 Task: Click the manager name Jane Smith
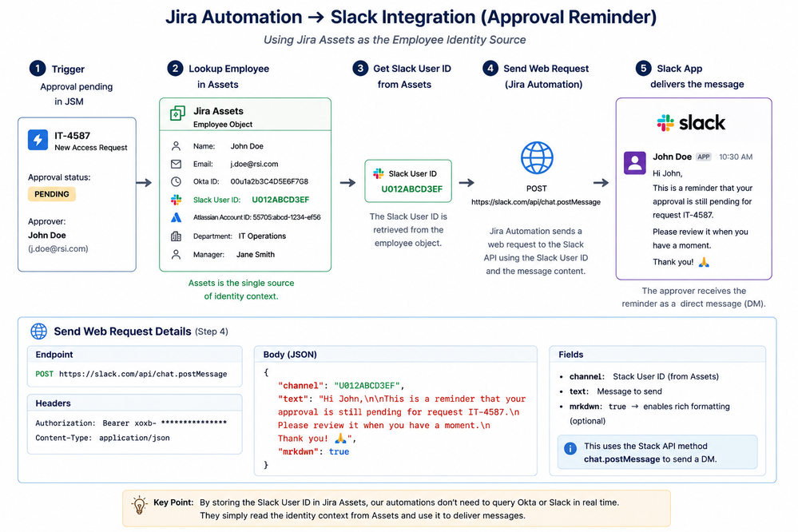256,255
